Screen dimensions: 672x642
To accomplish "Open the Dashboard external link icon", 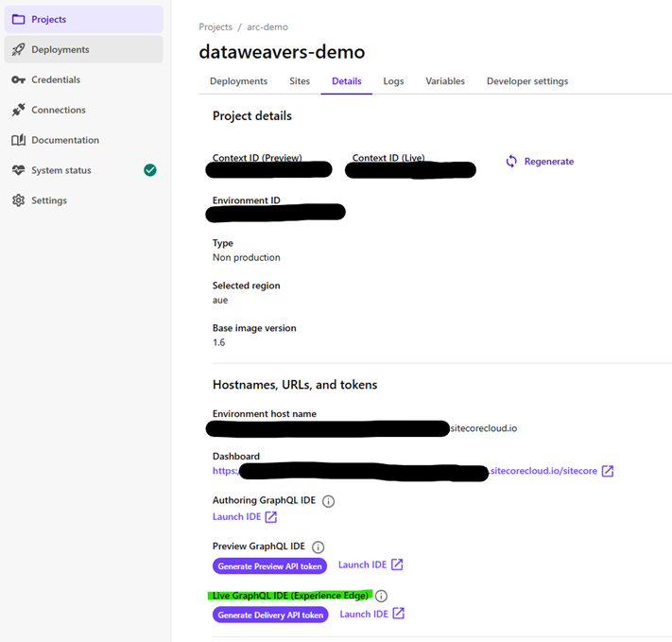I will click(608, 471).
